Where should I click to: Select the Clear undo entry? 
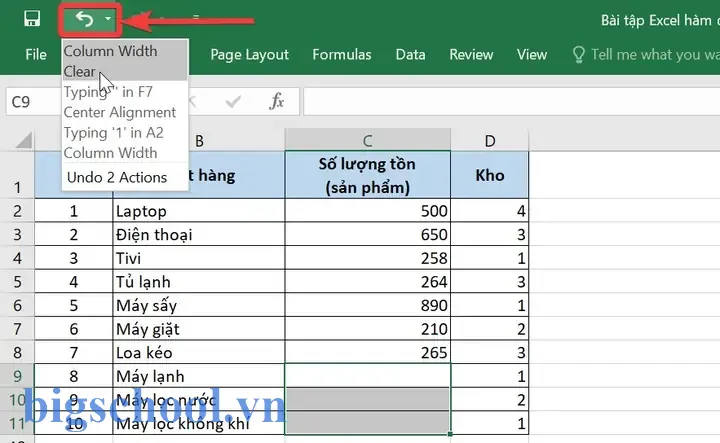pos(125,71)
